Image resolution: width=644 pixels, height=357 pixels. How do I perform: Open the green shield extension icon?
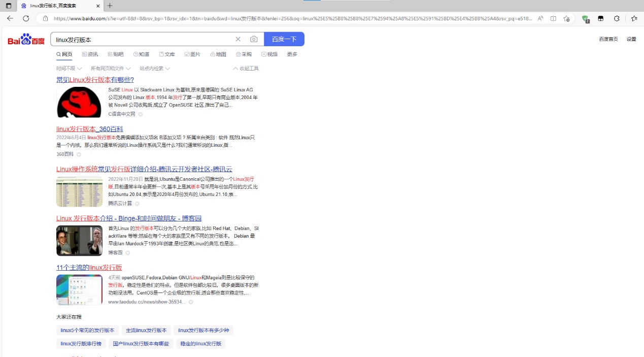click(x=585, y=19)
